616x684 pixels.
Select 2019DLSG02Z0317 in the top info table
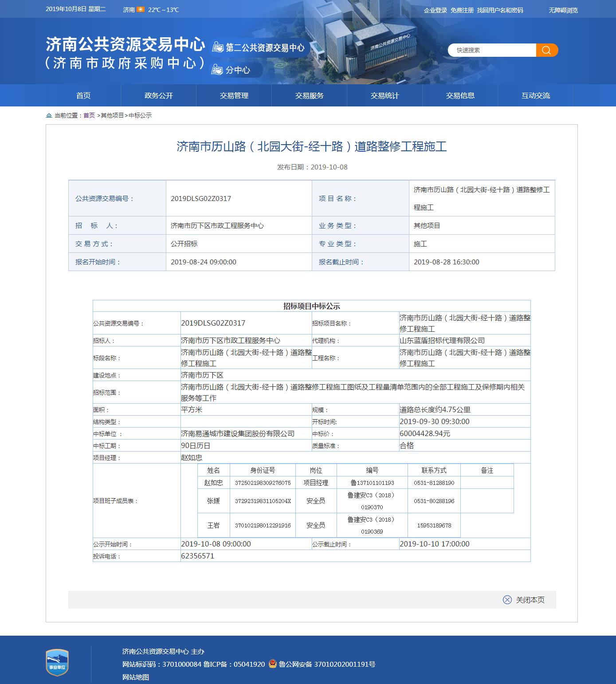201,198
